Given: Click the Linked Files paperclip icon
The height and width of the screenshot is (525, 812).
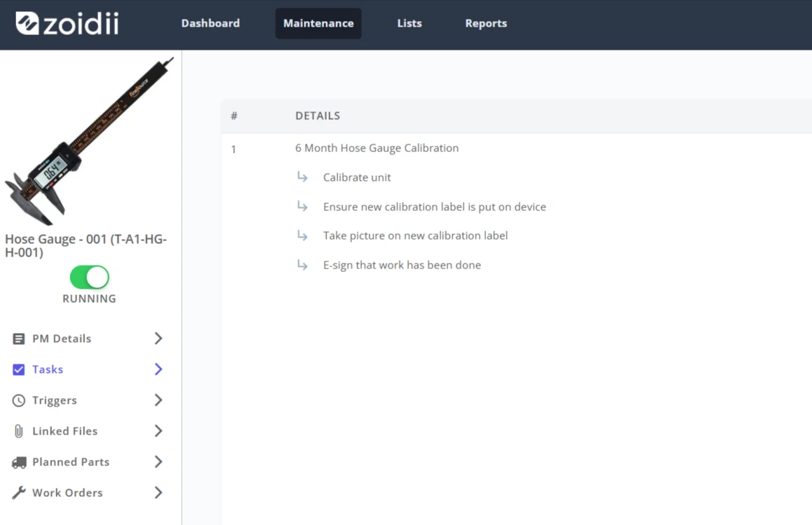Looking at the screenshot, I should [x=19, y=431].
